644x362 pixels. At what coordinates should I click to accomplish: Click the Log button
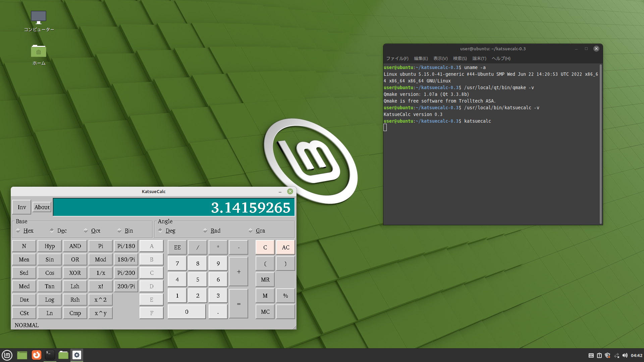click(x=50, y=300)
